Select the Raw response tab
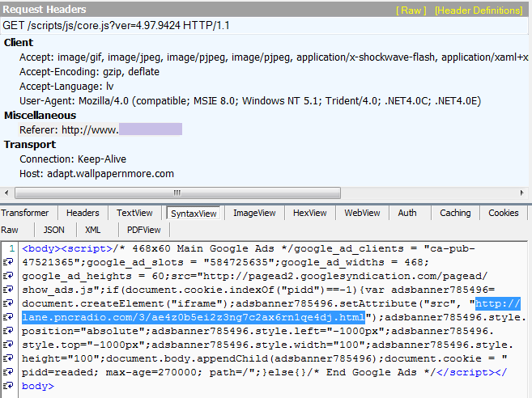Image resolution: width=532 pixels, height=398 pixels. coord(10,230)
